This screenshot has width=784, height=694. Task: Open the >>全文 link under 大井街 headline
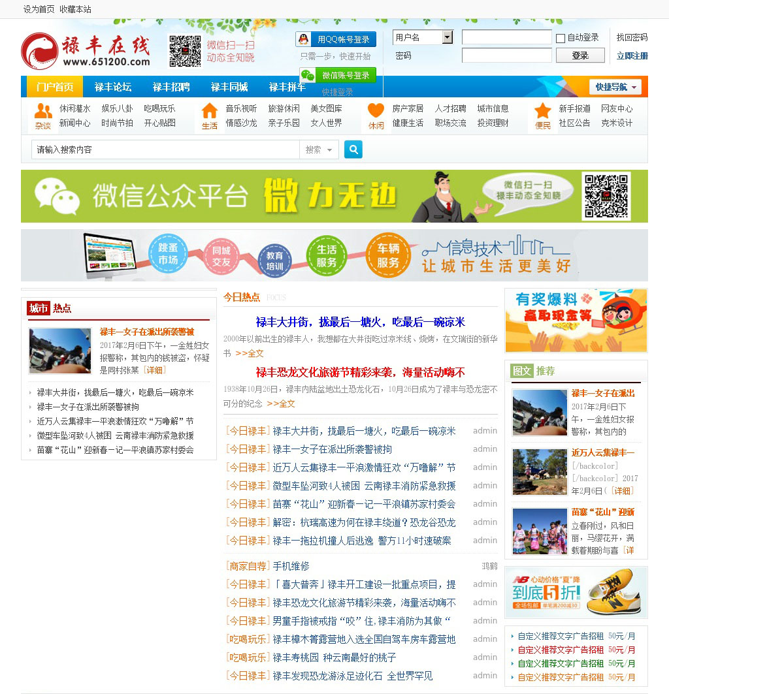(250, 353)
